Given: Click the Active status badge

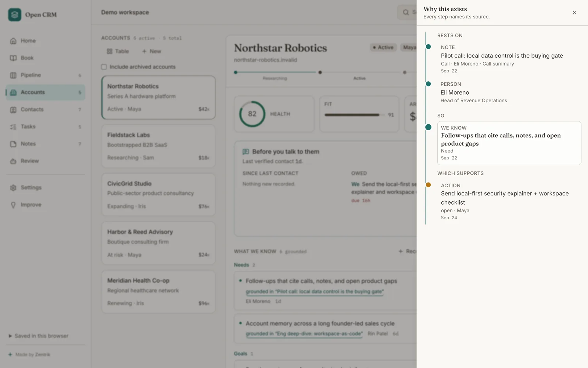Looking at the screenshot, I should tap(383, 47).
